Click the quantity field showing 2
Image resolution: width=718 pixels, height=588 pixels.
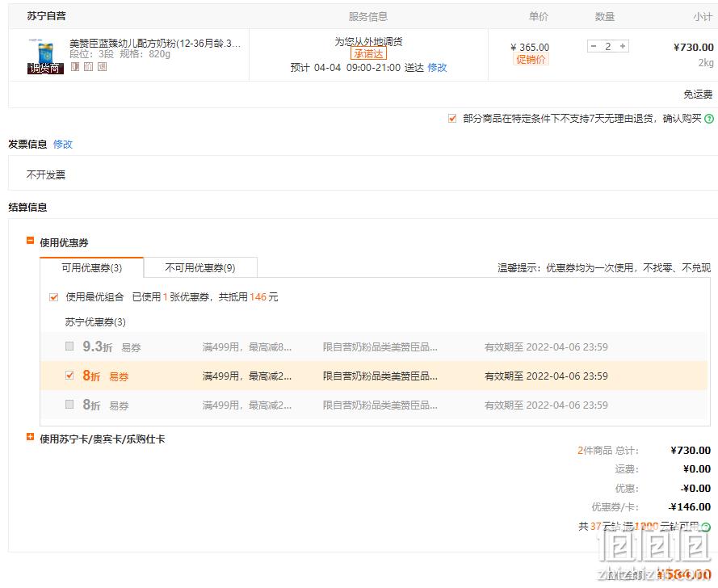608,46
